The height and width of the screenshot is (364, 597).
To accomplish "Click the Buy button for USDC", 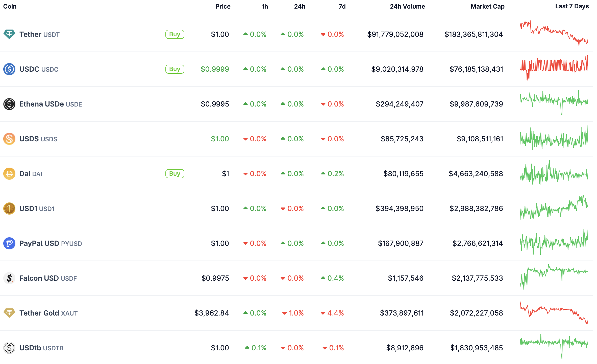I will pyautogui.click(x=175, y=69).
